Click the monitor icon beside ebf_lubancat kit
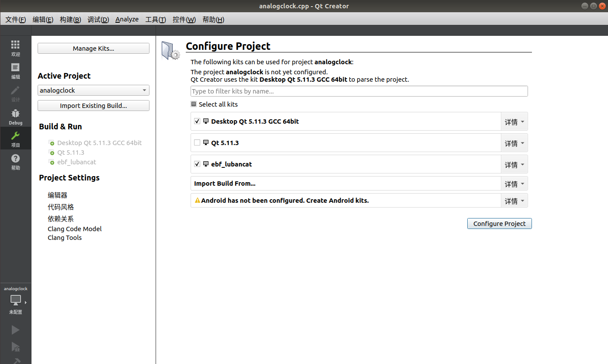The image size is (608, 364). 206,164
